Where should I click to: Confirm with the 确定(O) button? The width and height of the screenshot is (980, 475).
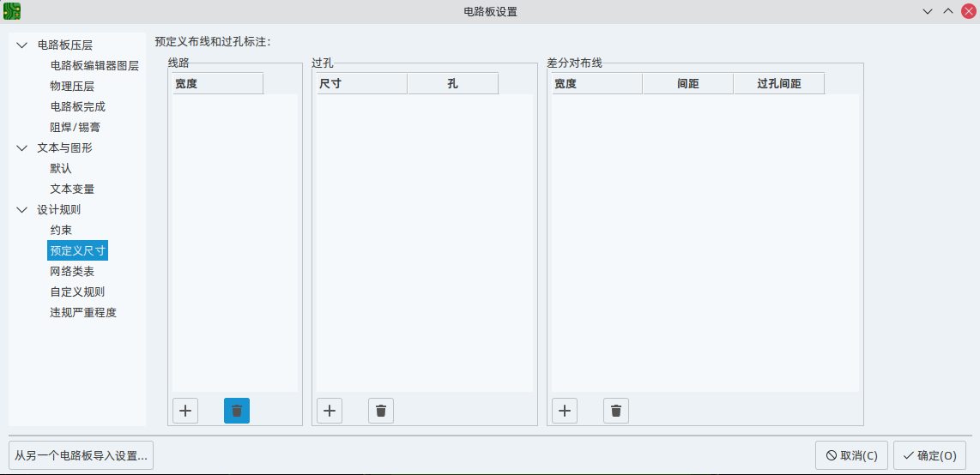[x=929, y=455]
